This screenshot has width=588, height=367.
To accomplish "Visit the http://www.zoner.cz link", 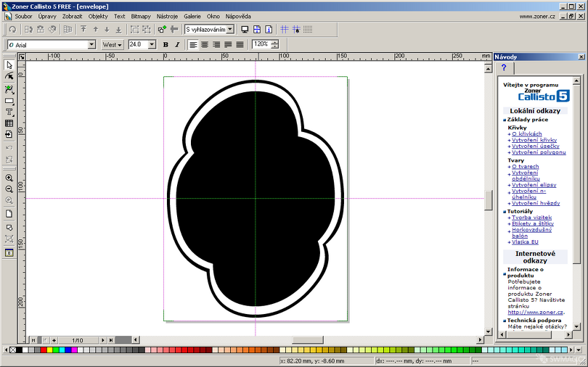I will pos(536,313).
